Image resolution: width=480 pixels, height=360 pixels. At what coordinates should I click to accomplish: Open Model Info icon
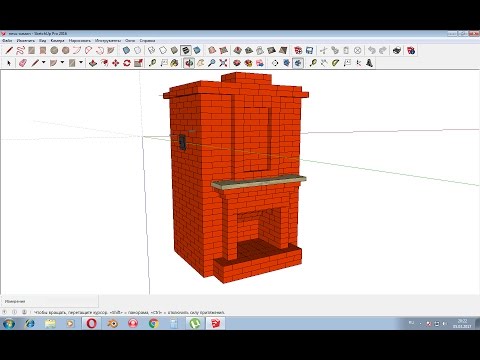pos(411,51)
